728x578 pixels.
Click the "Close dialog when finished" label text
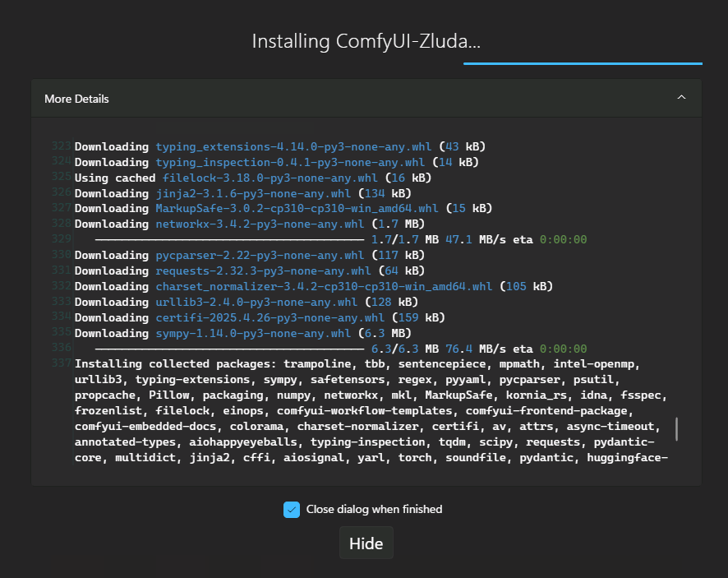click(x=374, y=509)
